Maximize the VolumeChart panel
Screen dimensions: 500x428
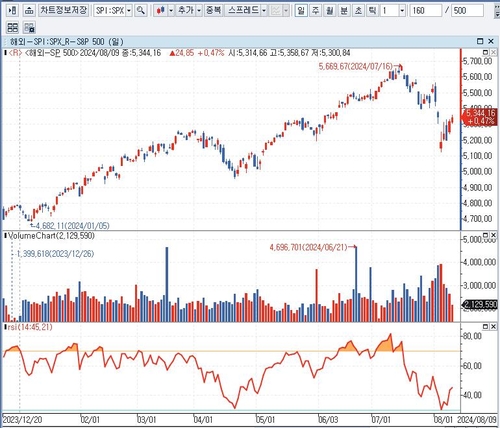click(x=485, y=236)
